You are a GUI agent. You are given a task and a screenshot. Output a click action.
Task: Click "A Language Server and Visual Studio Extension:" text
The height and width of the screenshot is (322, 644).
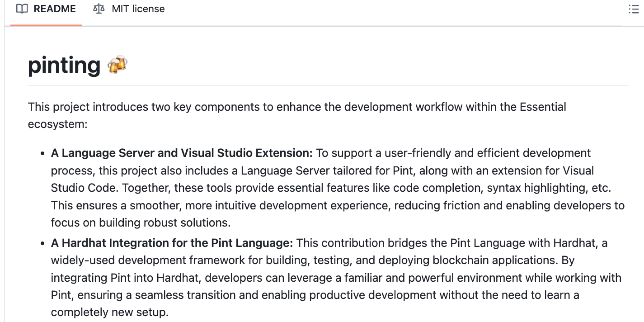182,153
